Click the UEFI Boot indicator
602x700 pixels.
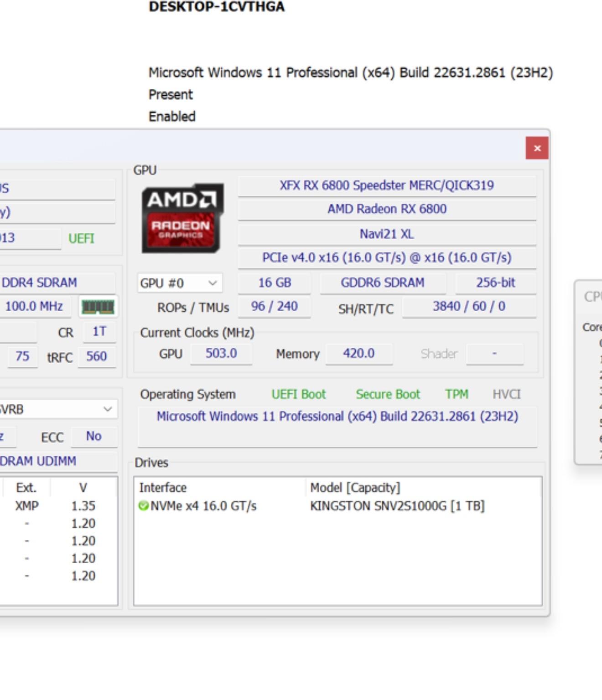[x=299, y=394]
